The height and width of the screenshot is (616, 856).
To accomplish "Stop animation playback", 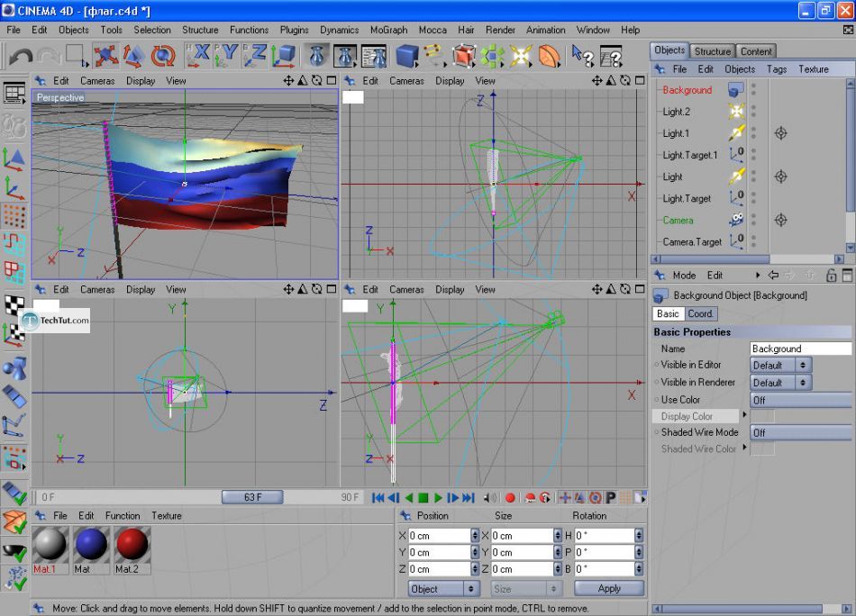I will point(423,498).
